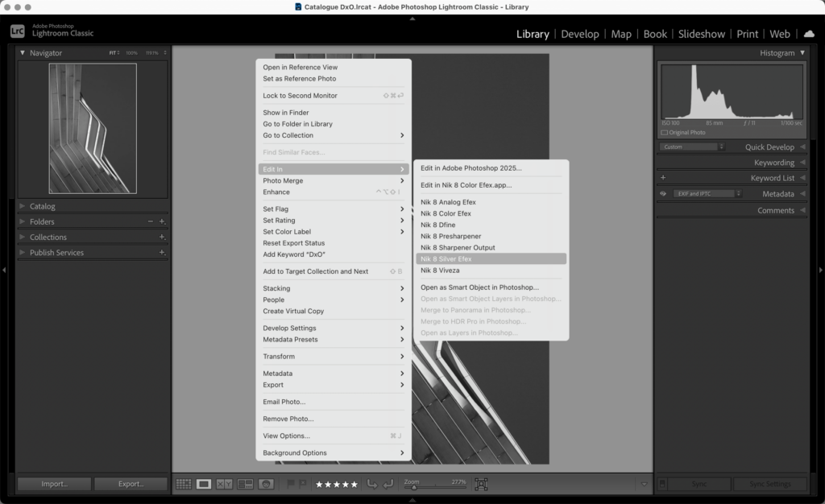The width and height of the screenshot is (825, 504).
Task: Collapse the Histogram panel
Action: pos(802,53)
